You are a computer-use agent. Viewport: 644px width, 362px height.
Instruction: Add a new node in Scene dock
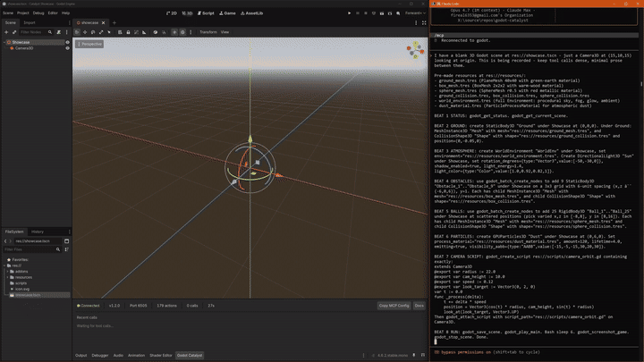(x=6, y=32)
